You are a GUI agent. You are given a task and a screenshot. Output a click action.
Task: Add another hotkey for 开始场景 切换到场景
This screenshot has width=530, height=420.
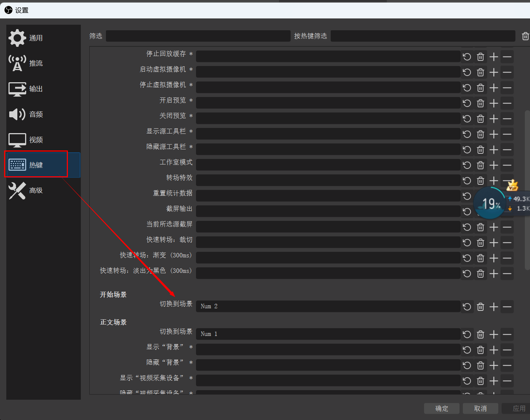point(494,307)
